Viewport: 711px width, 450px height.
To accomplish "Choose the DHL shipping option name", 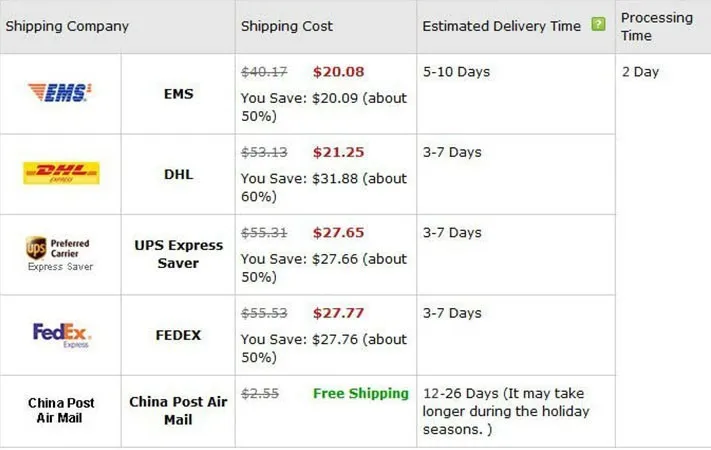I will [x=179, y=174].
